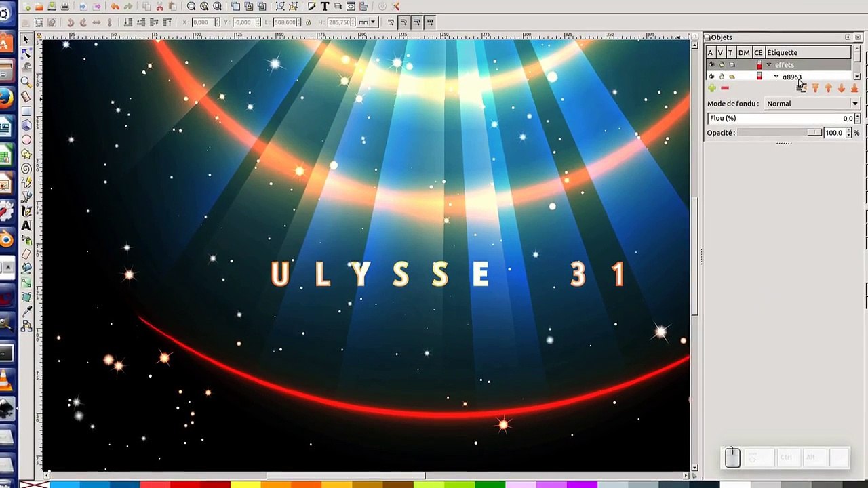This screenshot has width=868, height=488.
Task: Click the V column header
Action: pyautogui.click(x=721, y=52)
